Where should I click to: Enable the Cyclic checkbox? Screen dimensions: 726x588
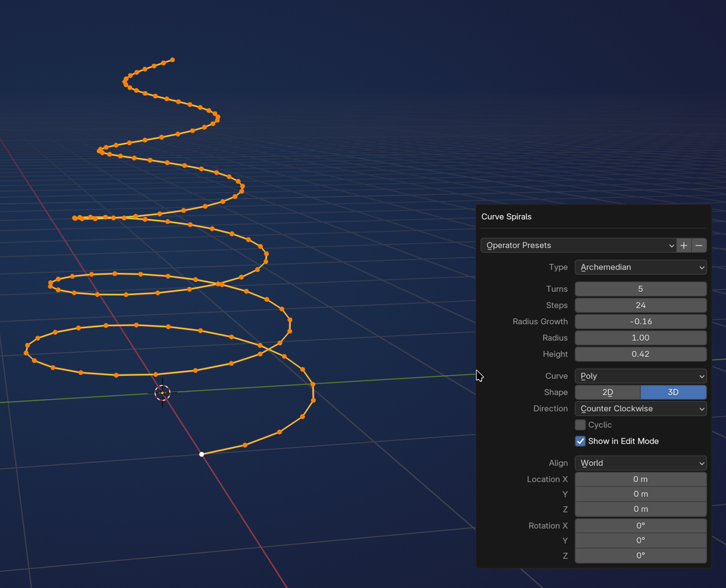(580, 425)
